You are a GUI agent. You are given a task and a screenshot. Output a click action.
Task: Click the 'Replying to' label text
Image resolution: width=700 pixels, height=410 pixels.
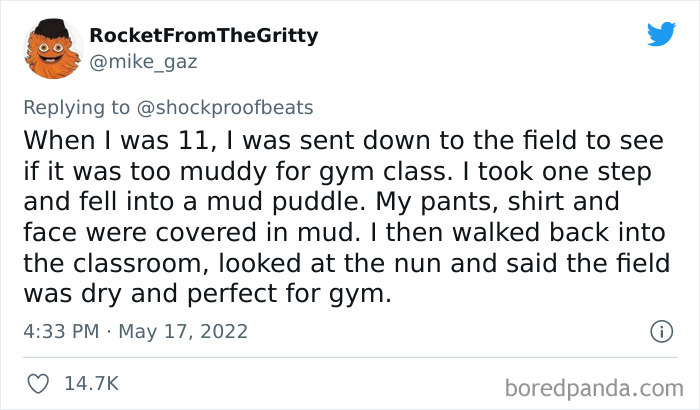(x=75, y=104)
